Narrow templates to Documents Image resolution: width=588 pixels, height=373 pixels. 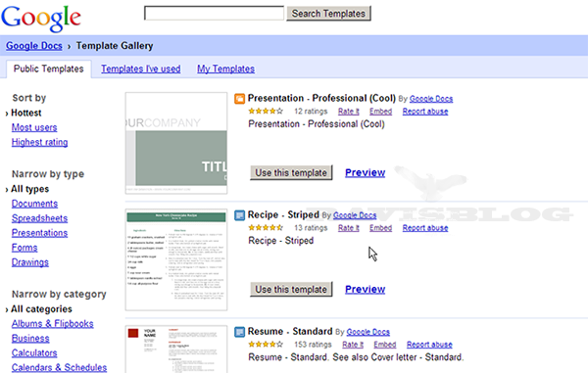(x=34, y=204)
